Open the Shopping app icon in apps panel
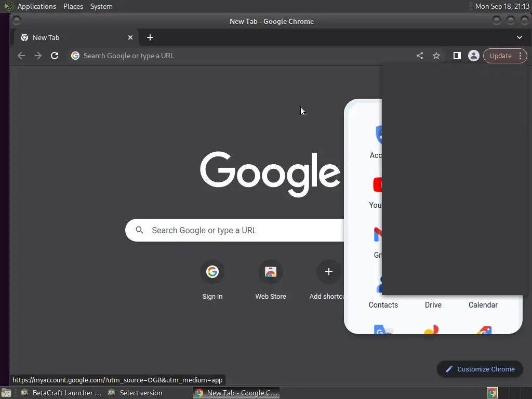This screenshot has height=399, width=532. 484,330
